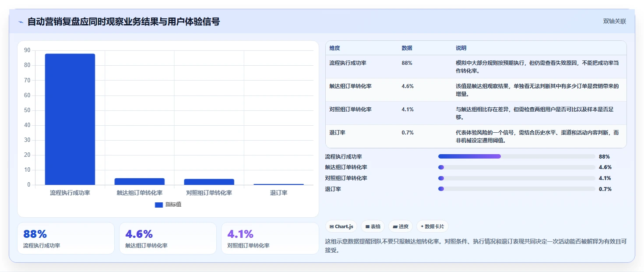
Task: Click the 88% value in the table
Action: (407, 63)
